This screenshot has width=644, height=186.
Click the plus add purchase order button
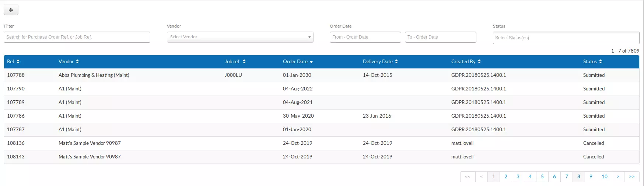(11, 10)
